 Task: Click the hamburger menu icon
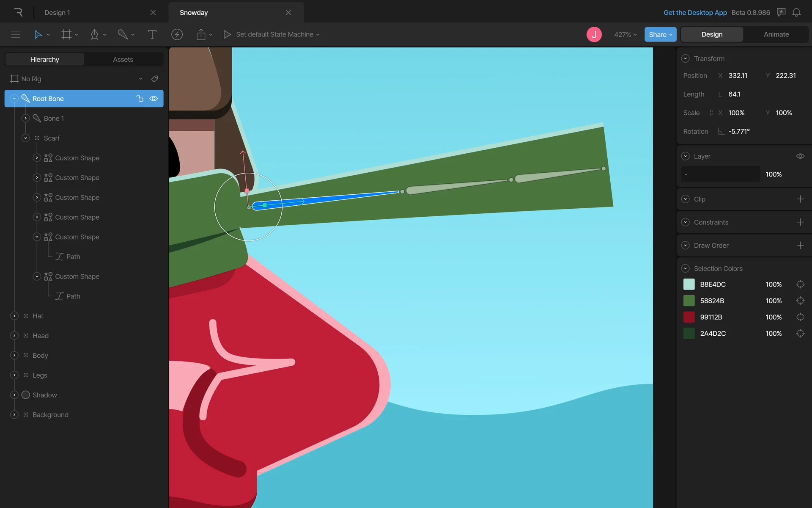coord(16,34)
